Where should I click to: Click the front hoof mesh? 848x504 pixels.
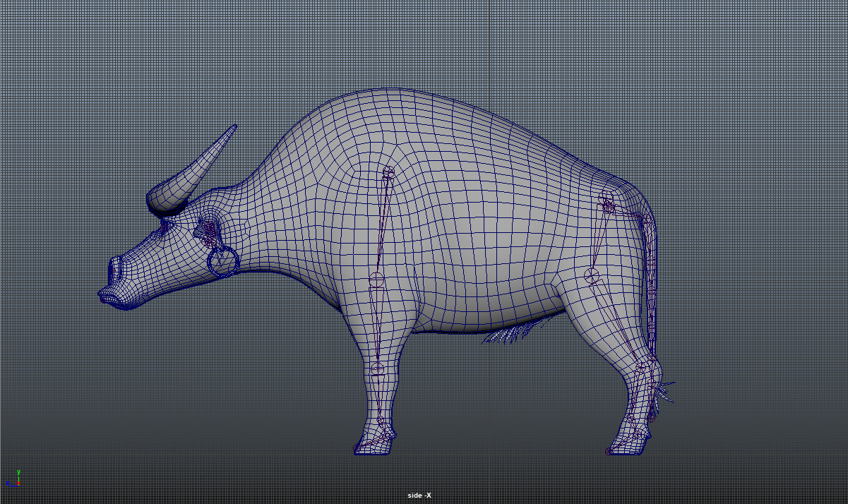(x=373, y=443)
